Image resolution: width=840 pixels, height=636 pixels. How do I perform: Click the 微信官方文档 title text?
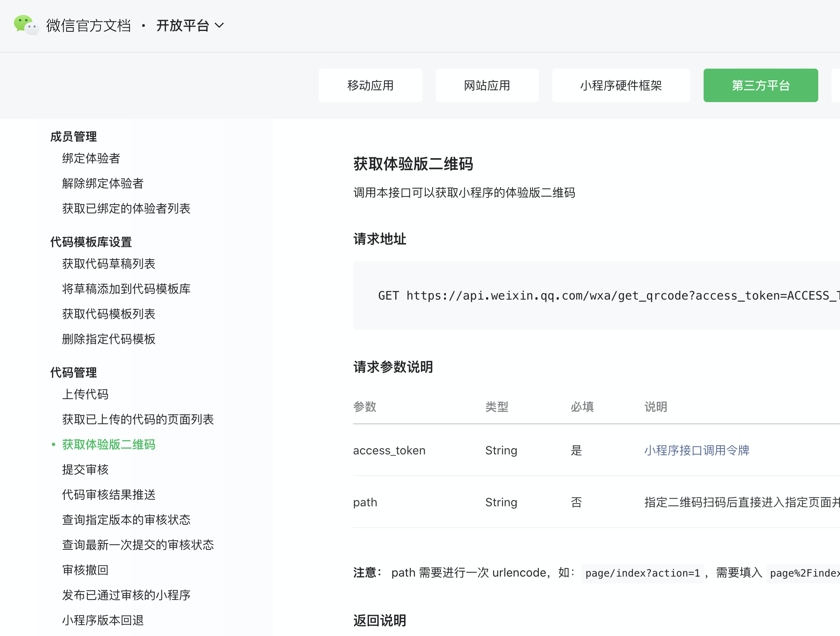(x=89, y=26)
